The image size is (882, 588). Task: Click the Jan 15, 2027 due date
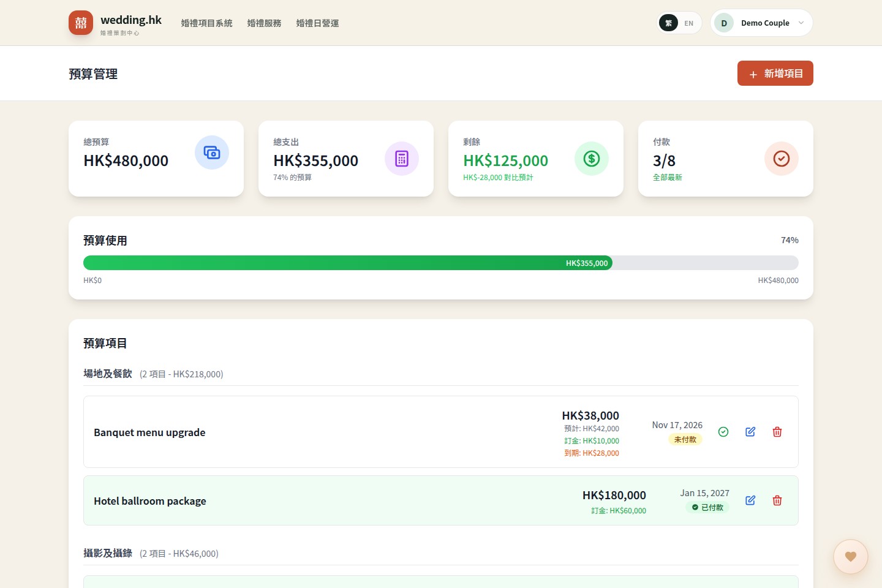(705, 493)
